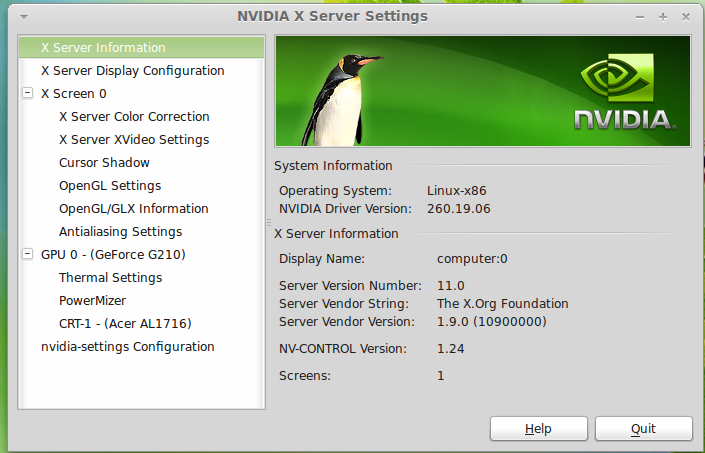Open nvidia-settings Configuration page
Image resolution: width=705 pixels, height=453 pixels.
coord(128,346)
